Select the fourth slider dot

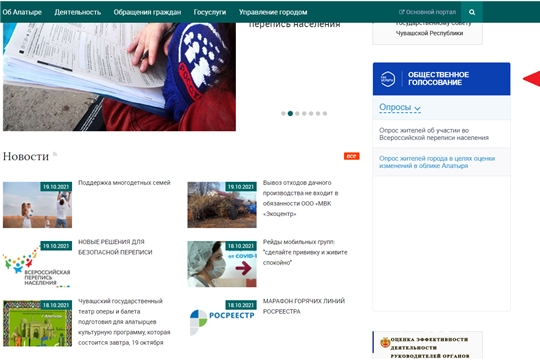304,113
